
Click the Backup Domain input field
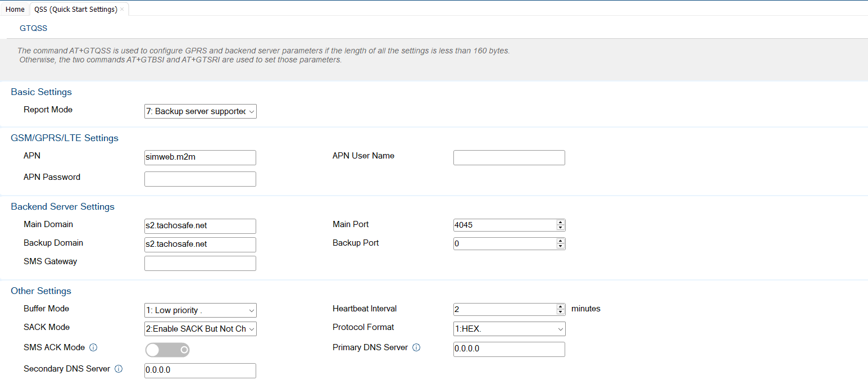pyautogui.click(x=200, y=245)
